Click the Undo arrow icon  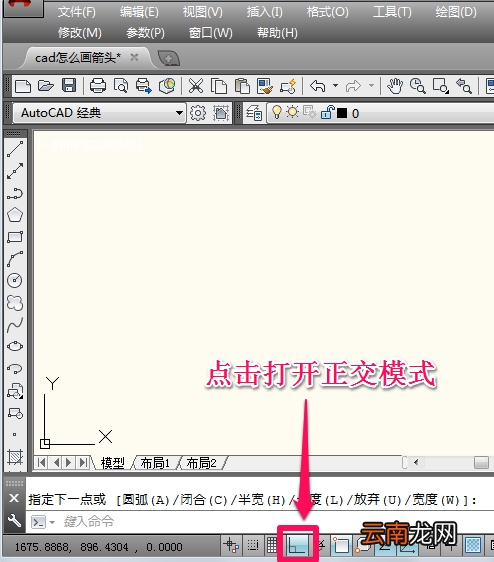pyautogui.click(x=318, y=86)
